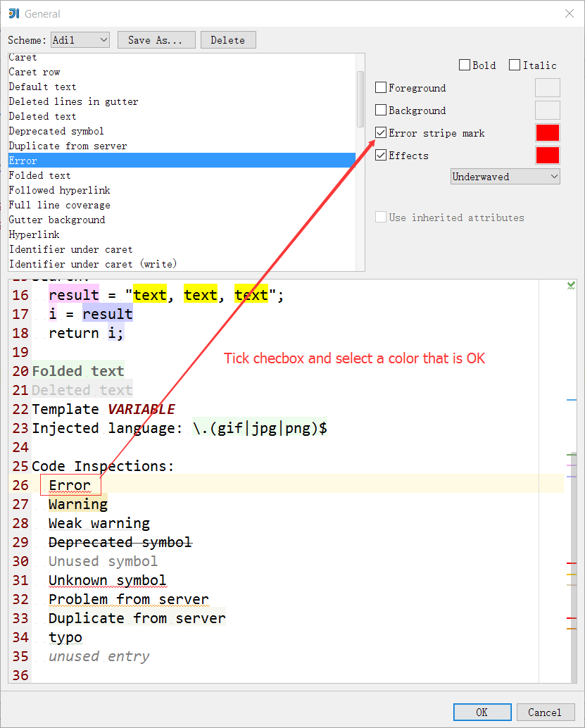The height and width of the screenshot is (728, 585).
Task: Open the Error stripe mark color swatch
Action: pyautogui.click(x=547, y=132)
